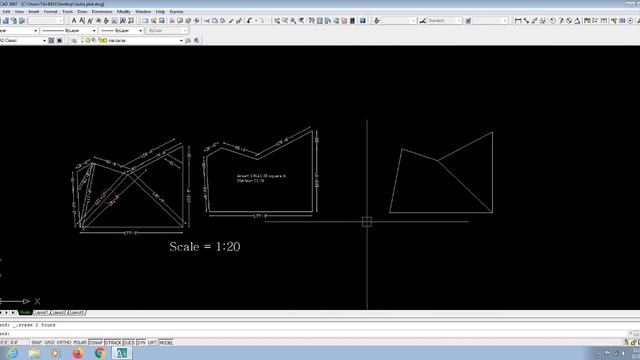Click the Zoom Previous icon

pyautogui.click(x=301, y=21)
